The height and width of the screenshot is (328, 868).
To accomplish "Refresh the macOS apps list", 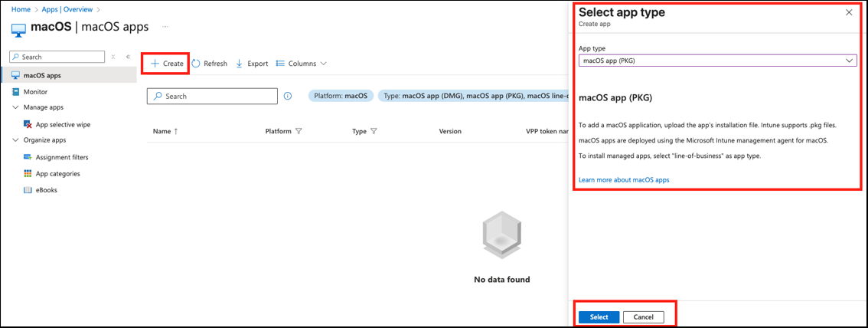I will click(x=209, y=64).
